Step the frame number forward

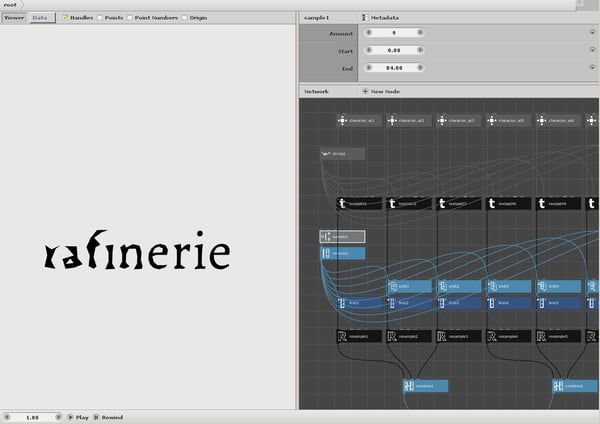pyautogui.click(x=58, y=417)
